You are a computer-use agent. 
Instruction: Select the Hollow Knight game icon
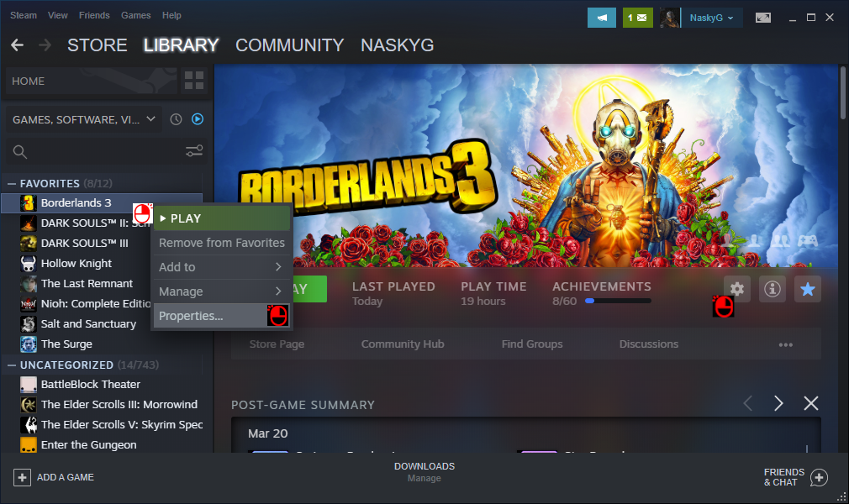pyautogui.click(x=28, y=264)
